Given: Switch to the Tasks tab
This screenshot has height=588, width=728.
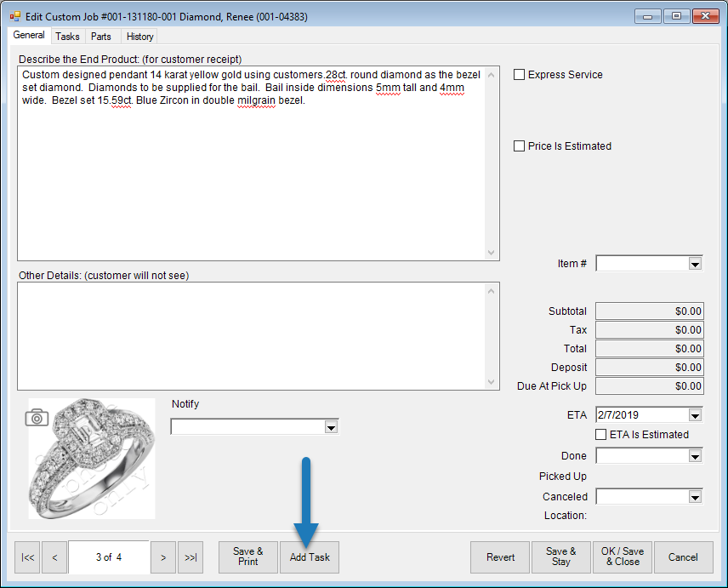Looking at the screenshot, I should (x=67, y=37).
